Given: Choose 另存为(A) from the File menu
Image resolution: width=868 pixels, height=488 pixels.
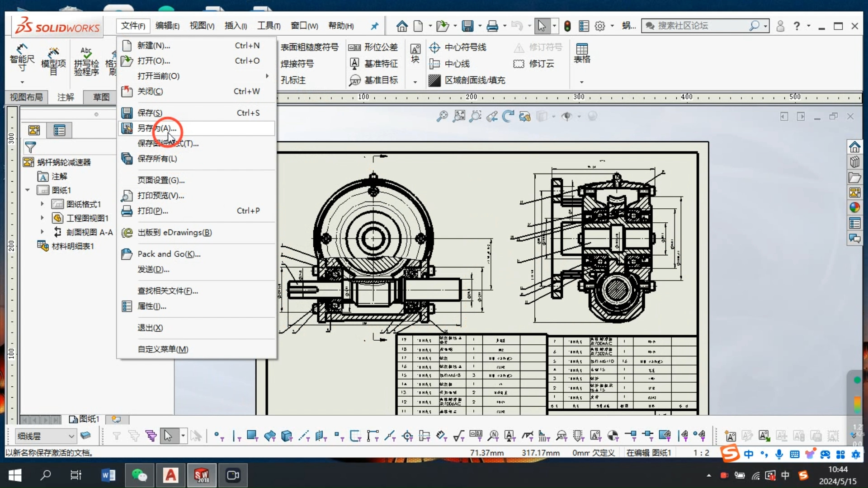Looking at the screenshot, I should click(x=156, y=128).
